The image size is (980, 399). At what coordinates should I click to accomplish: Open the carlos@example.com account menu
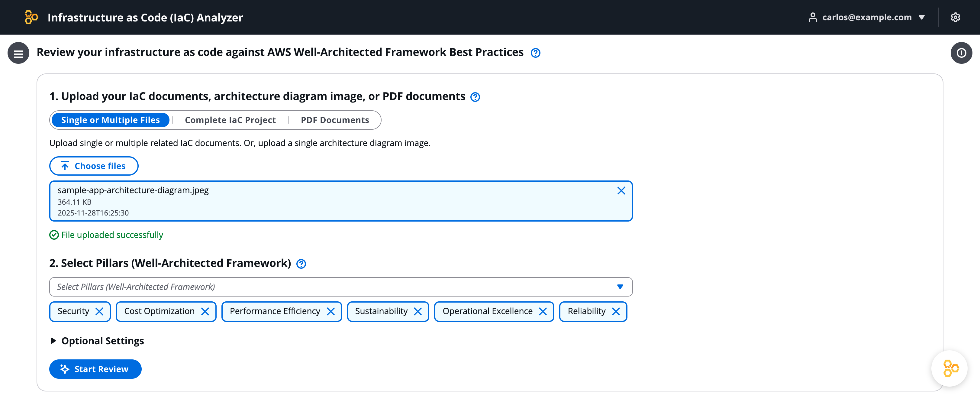click(867, 17)
